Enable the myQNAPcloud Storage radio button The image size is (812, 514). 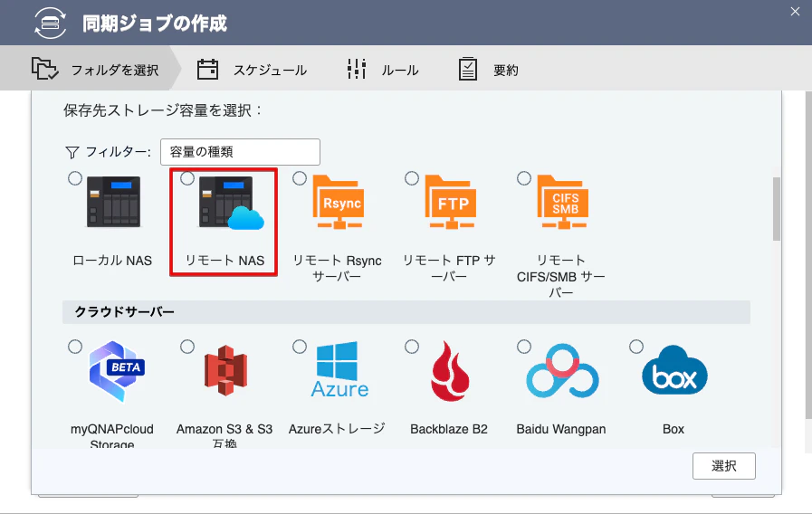pyautogui.click(x=75, y=347)
